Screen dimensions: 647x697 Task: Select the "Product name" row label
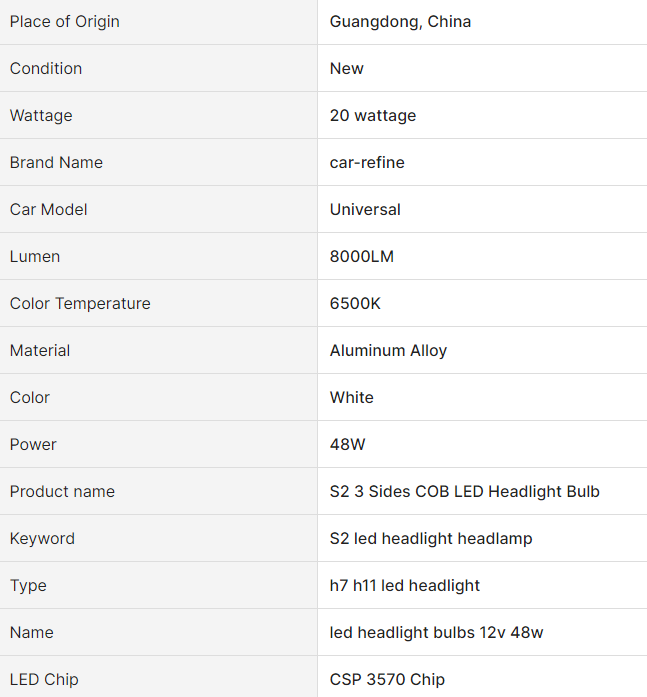62,491
